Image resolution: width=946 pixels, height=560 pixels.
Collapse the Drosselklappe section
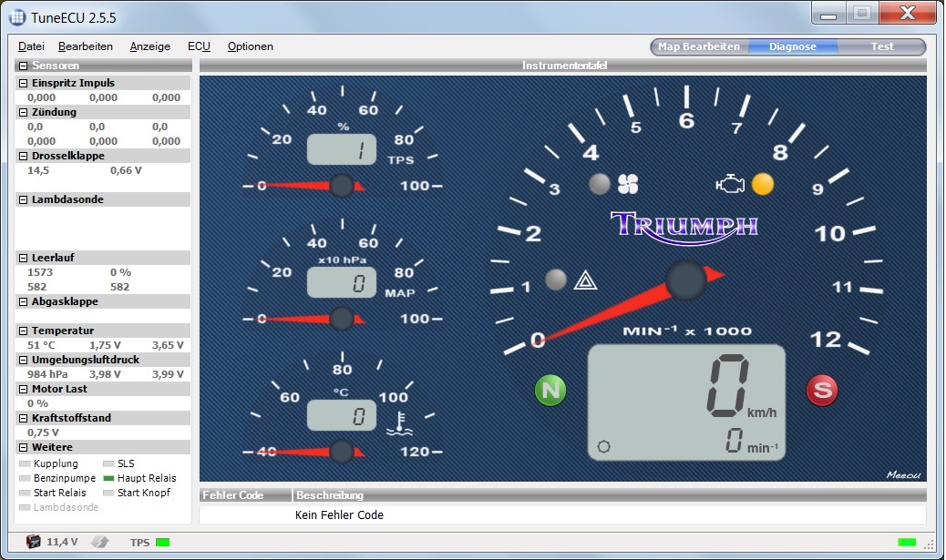23,156
